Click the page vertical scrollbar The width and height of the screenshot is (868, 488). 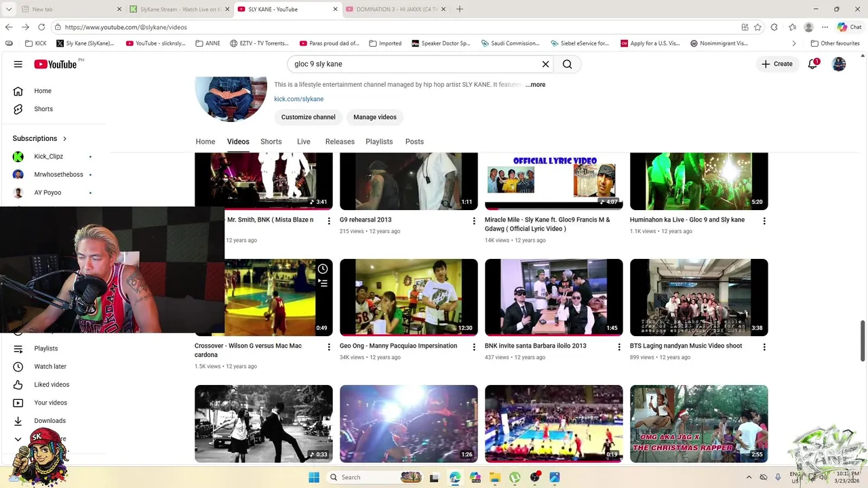863,342
